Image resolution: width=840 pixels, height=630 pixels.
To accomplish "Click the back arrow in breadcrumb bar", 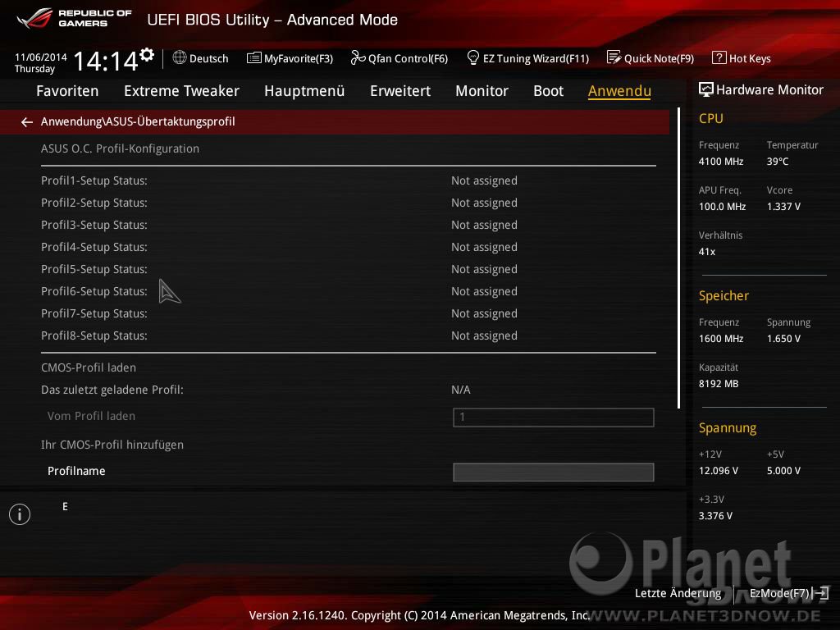I will (x=27, y=122).
